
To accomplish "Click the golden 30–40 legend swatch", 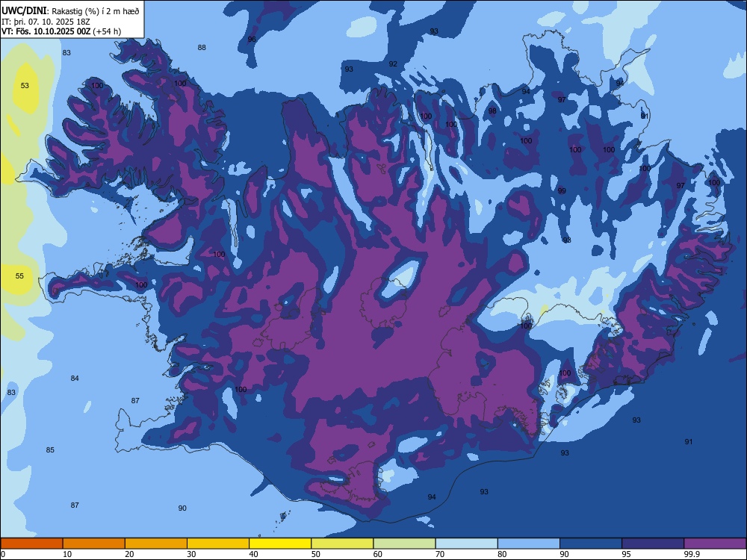I will (x=218, y=544).
